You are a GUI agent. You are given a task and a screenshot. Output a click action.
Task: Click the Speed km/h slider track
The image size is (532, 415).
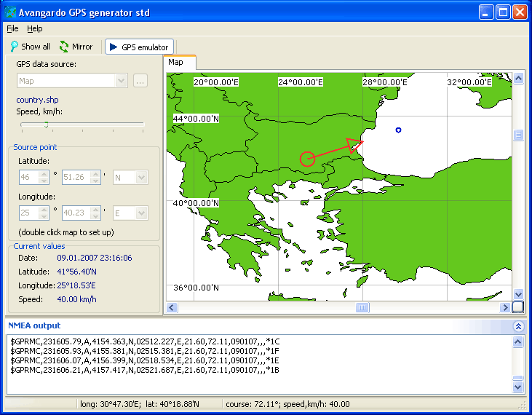click(x=82, y=125)
